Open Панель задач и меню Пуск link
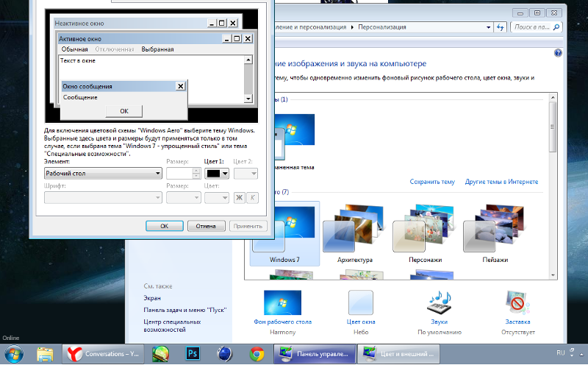 (x=185, y=310)
